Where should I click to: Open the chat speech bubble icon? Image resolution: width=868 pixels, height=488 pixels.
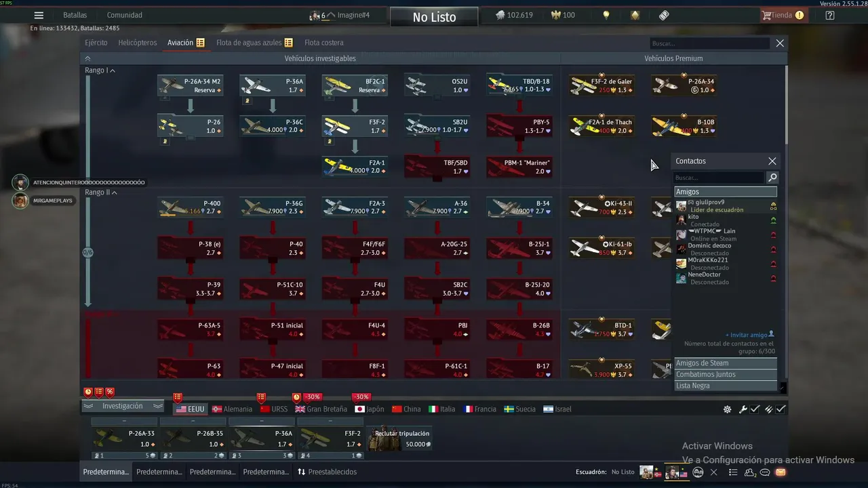tap(766, 472)
